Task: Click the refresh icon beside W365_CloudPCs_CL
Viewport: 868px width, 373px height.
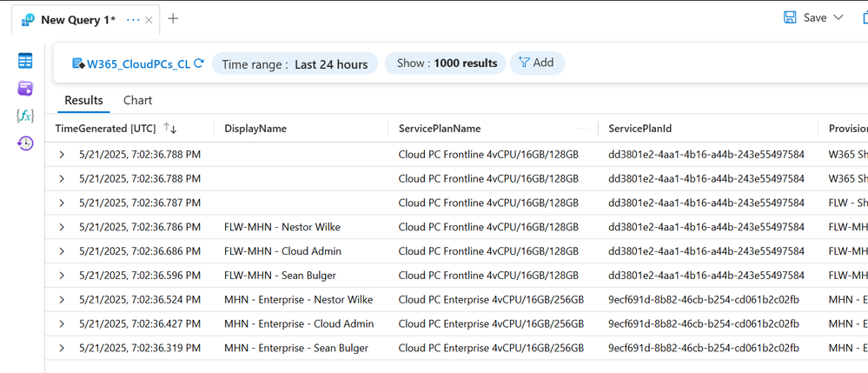Action: pyautogui.click(x=199, y=63)
